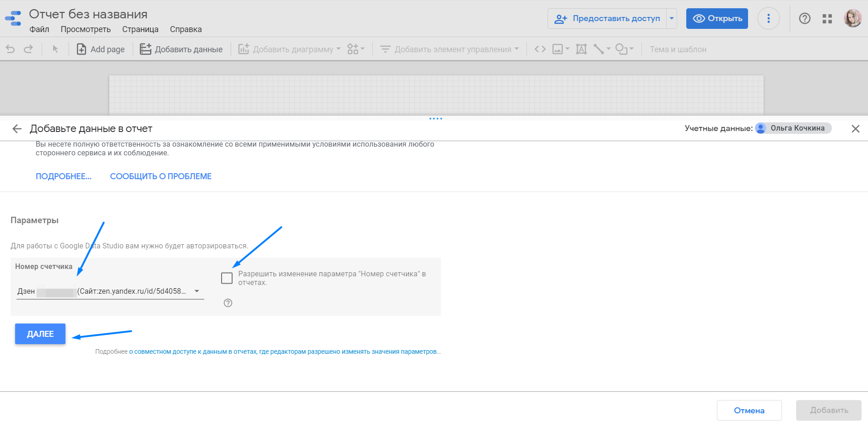This screenshot has width=868, height=428.
Task: Expand the 'Номер счетчика' counter dropdown
Action: pyautogui.click(x=197, y=291)
